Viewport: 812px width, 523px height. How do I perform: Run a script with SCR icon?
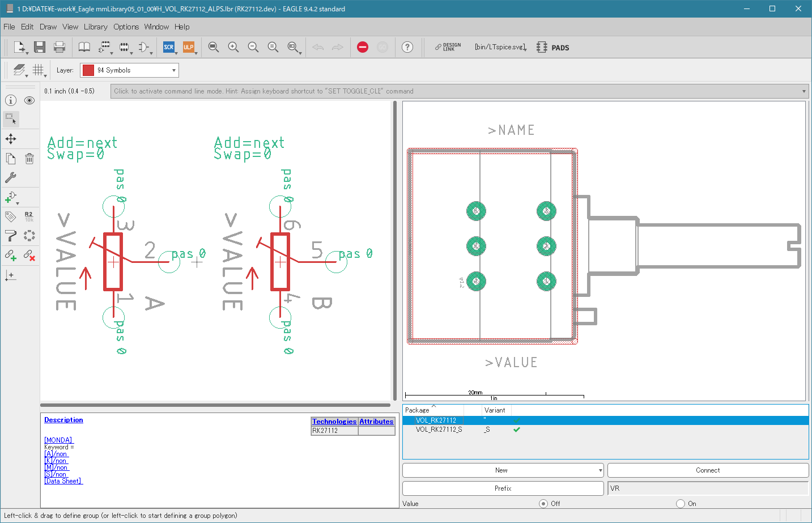(x=169, y=47)
